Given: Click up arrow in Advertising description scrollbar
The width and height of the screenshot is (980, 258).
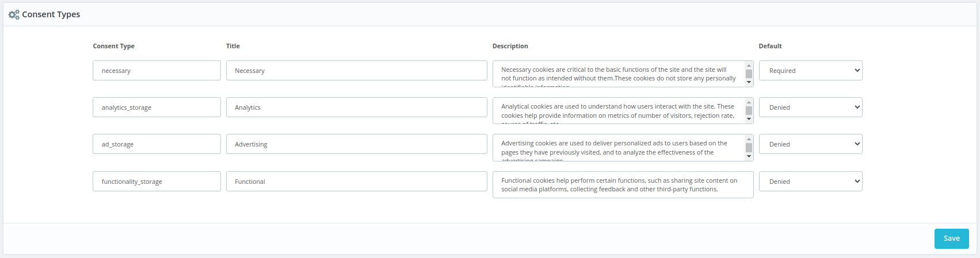Looking at the screenshot, I should click(x=749, y=139).
